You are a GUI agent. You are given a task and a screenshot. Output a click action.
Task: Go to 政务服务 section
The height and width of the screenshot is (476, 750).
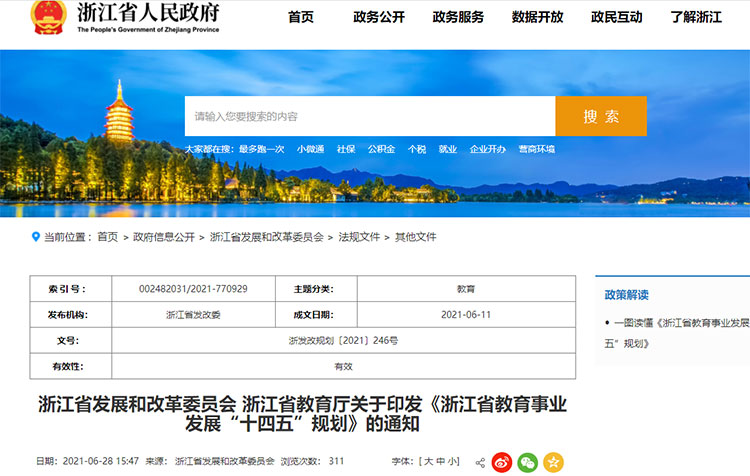pos(458,17)
